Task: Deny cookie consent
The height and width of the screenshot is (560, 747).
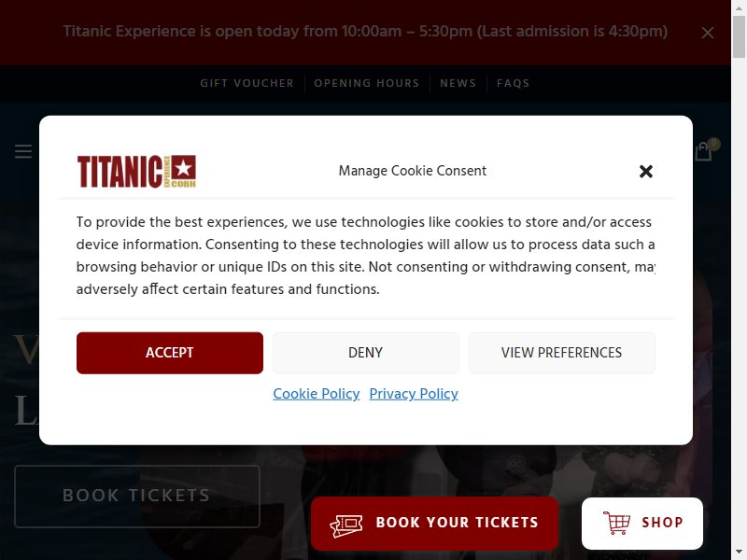Action: click(365, 353)
